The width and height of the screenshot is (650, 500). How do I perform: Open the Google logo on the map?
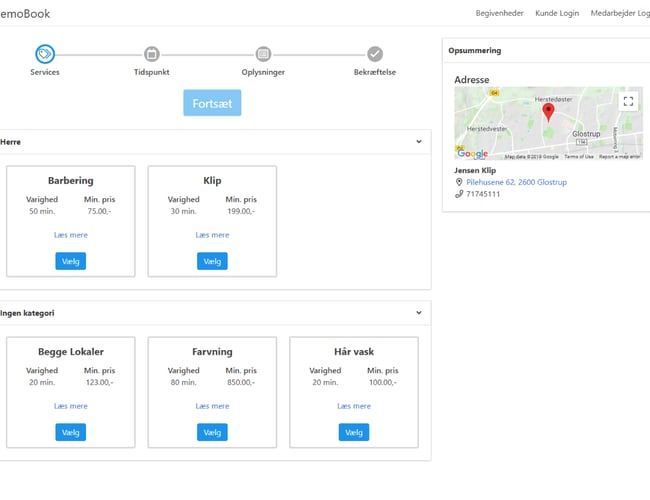pyautogui.click(x=472, y=153)
